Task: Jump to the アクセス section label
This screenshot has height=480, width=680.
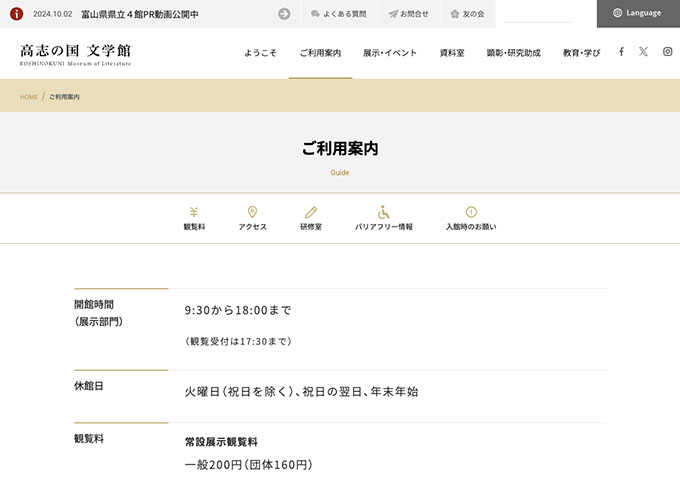Action: 252,227
